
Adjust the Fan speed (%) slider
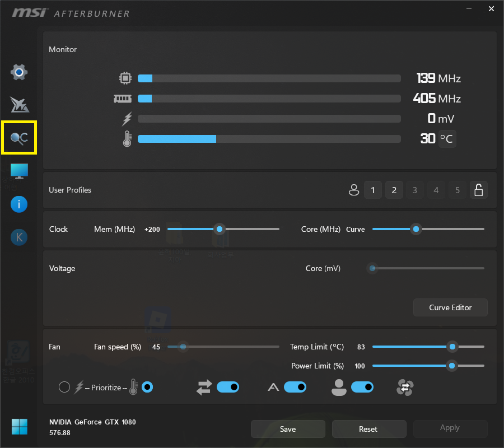pyautogui.click(x=223, y=347)
